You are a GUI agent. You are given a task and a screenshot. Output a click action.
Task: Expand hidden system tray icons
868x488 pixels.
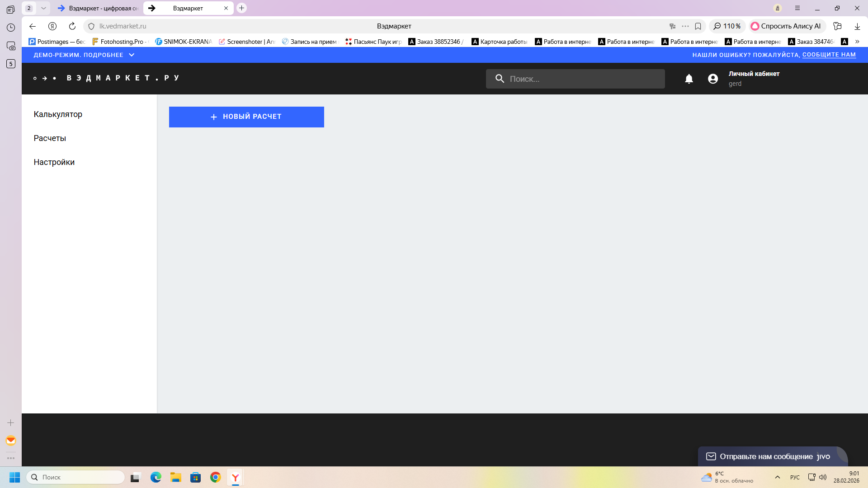point(777,477)
